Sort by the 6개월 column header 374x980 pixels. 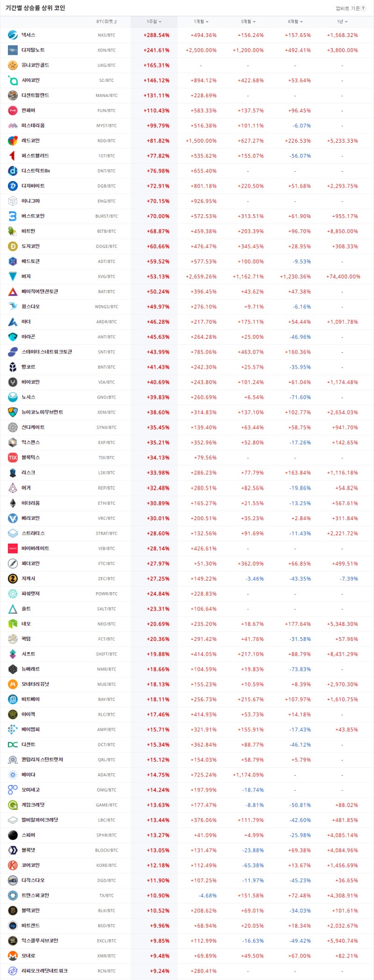tap(295, 22)
